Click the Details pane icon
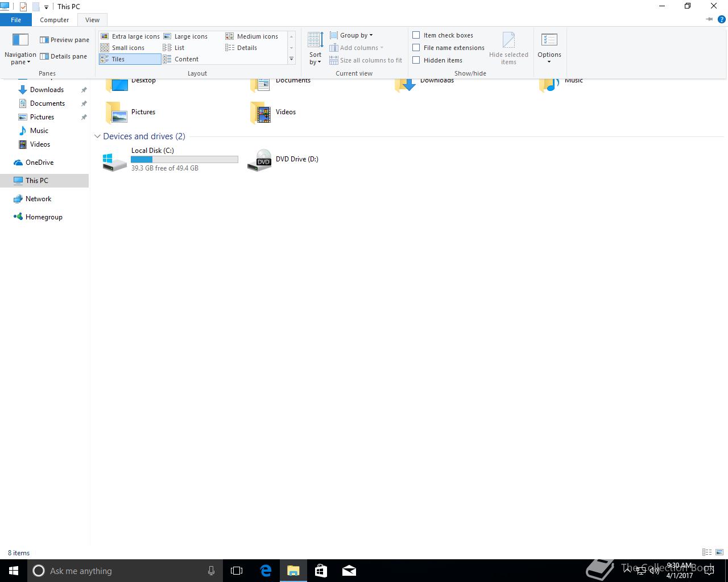The image size is (728, 582). [44, 56]
